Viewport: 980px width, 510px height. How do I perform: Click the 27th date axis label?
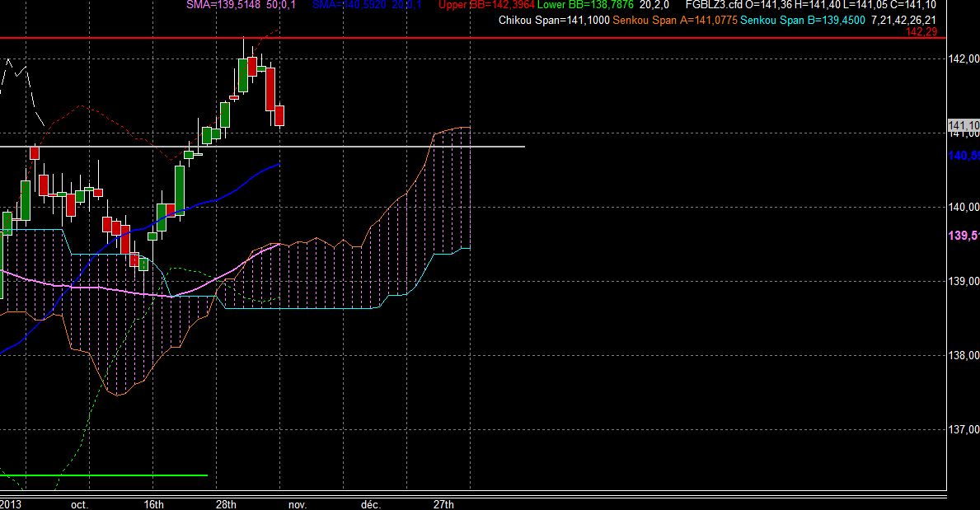click(x=443, y=504)
